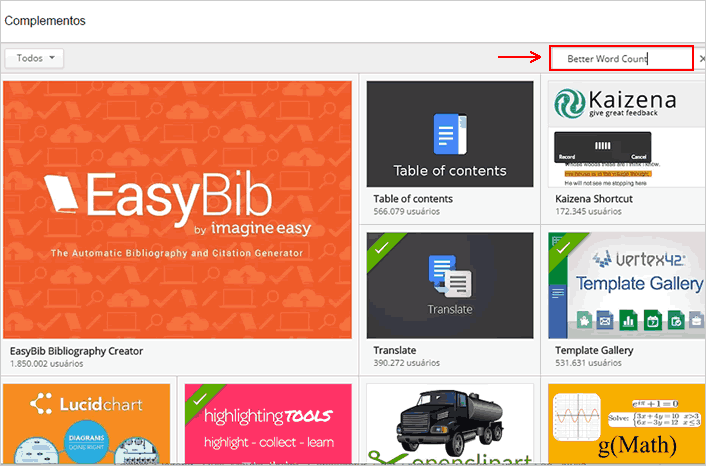This screenshot has width=706, height=466.
Task: Select the Kaizena Shortcut add-on title
Action: tap(594, 199)
